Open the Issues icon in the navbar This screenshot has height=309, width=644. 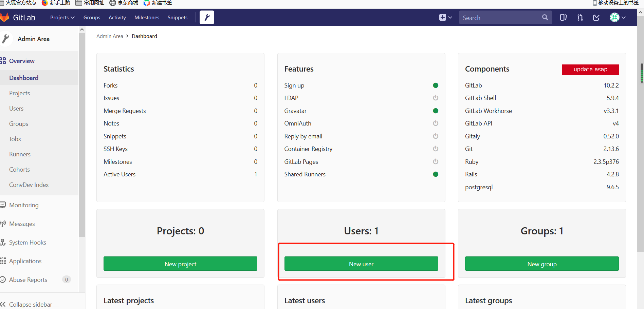563,17
